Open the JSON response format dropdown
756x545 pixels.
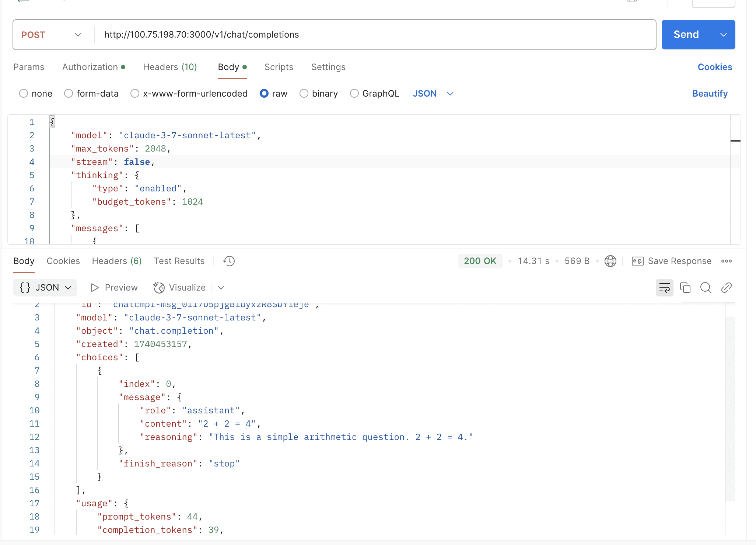pos(45,288)
